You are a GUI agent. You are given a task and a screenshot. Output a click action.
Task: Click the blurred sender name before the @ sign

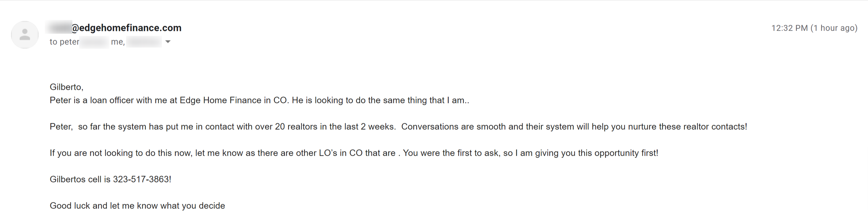(59, 27)
